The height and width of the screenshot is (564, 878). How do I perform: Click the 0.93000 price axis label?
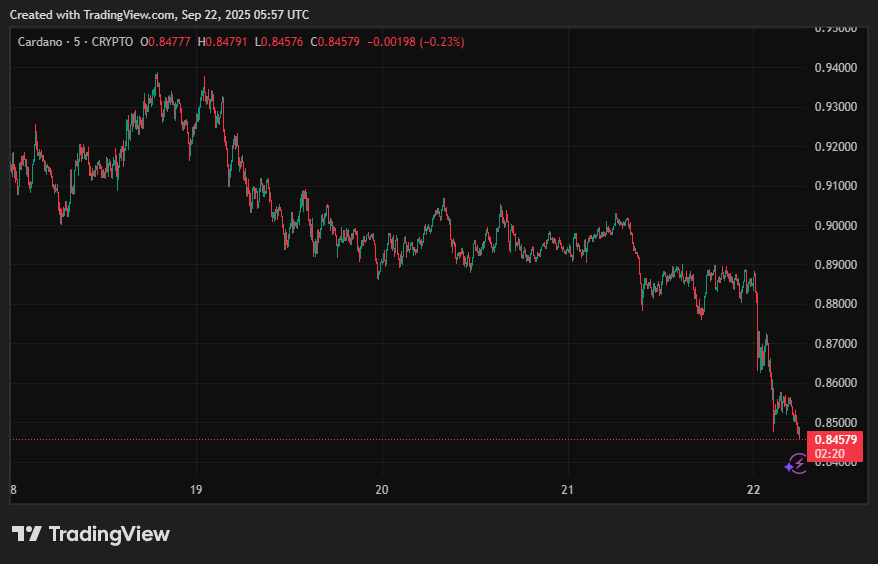pyautogui.click(x=835, y=107)
